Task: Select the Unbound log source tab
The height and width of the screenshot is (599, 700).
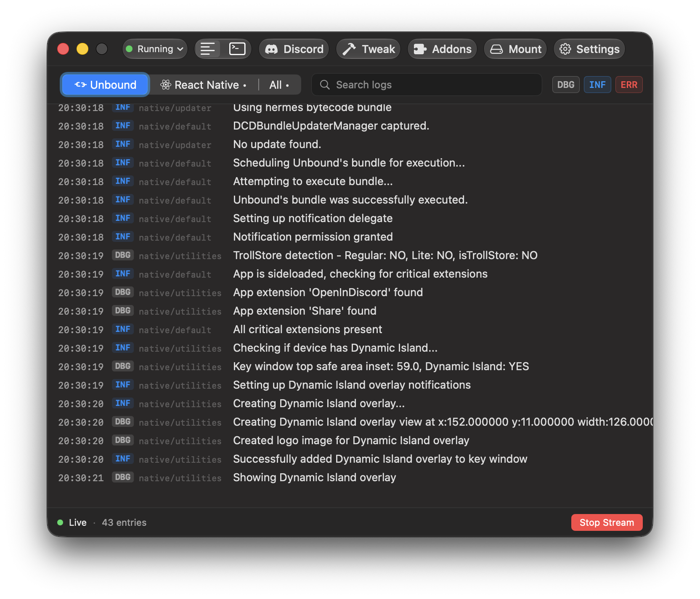Action: [105, 85]
